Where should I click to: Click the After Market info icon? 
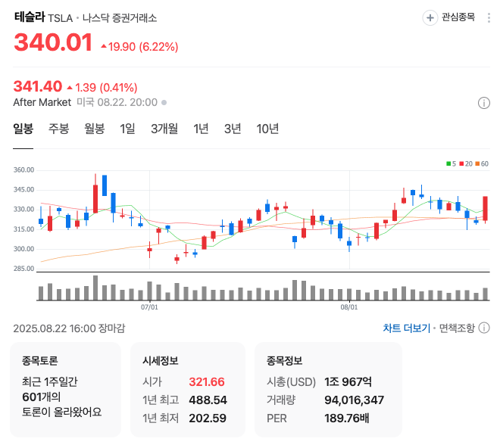pos(483,103)
